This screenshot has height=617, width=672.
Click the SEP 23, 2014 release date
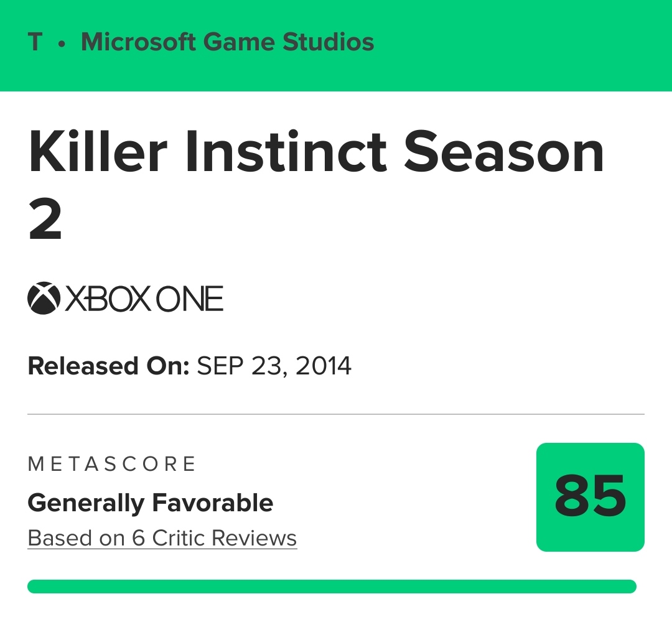pyautogui.click(x=274, y=366)
